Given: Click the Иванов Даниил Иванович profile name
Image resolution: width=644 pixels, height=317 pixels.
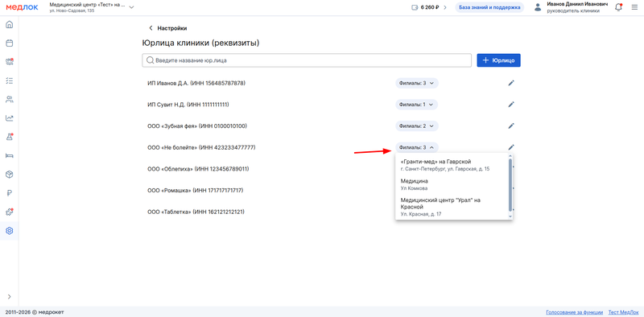Looking at the screenshot, I should pos(577,4).
